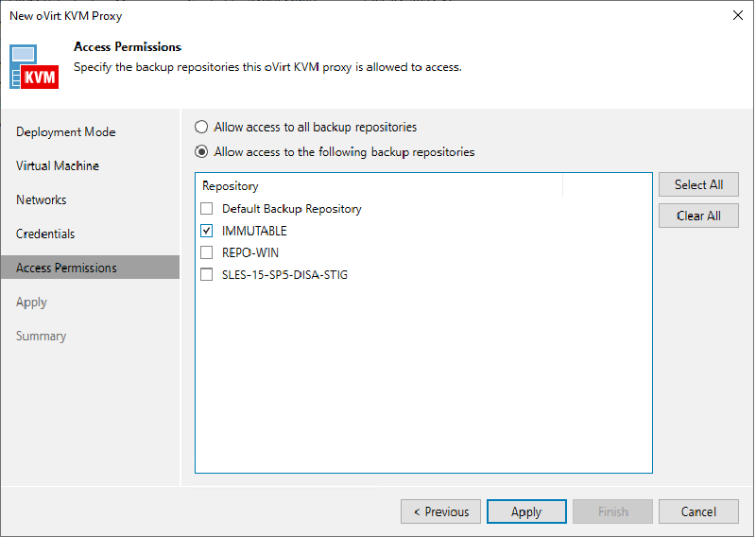Click the REPO-WIN repository name
Screen dimensions: 756x537
pyautogui.click(x=249, y=252)
